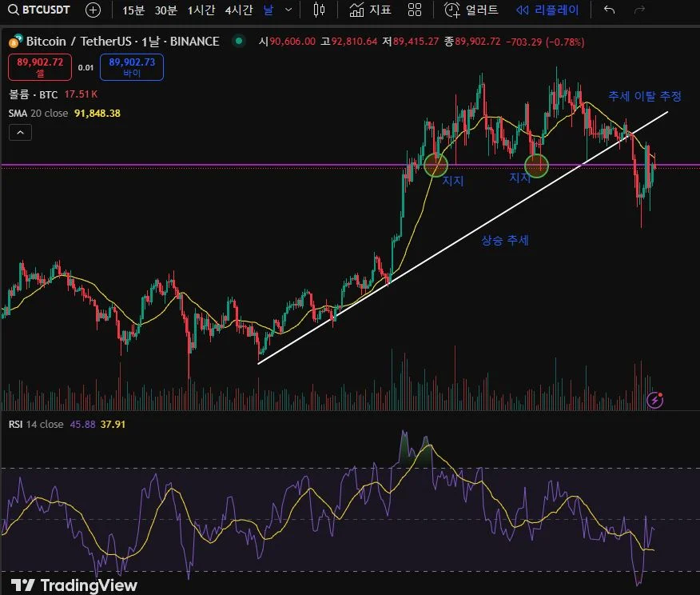Select the right green support circle
This screenshot has height=595, width=700.
click(x=536, y=166)
